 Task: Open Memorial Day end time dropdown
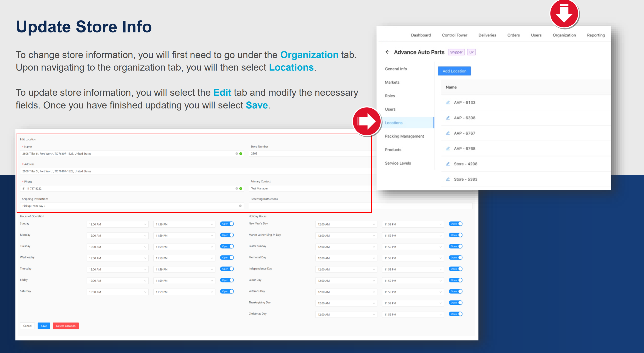pos(413,258)
